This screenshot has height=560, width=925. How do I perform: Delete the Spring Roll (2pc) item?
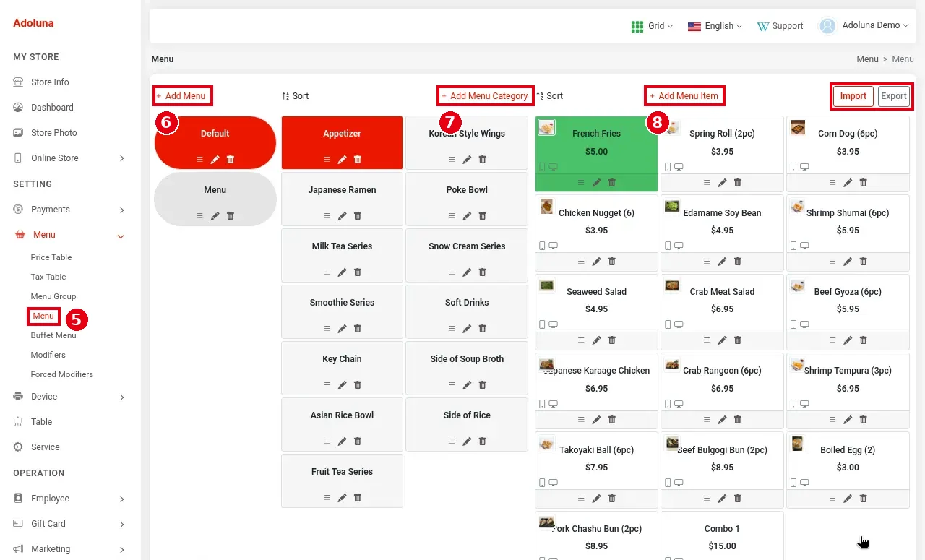[738, 183]
